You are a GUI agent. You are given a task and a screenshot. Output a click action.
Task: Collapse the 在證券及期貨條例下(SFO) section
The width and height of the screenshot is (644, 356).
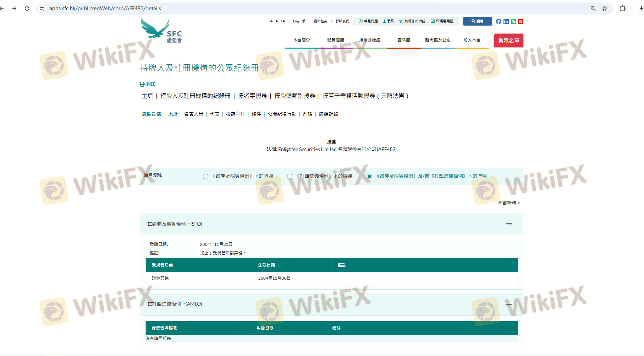509,224
